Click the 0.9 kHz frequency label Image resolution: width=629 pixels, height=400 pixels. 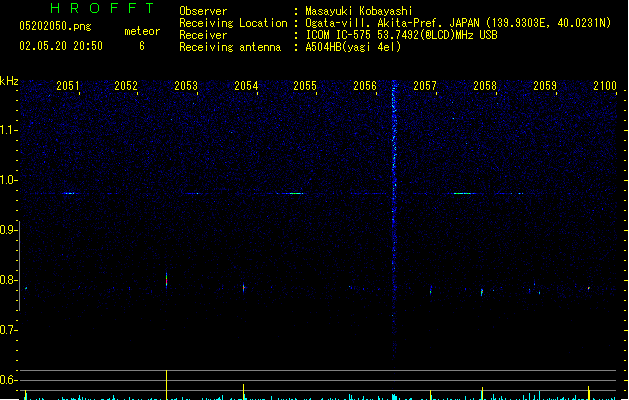click(x=8, y=230)
